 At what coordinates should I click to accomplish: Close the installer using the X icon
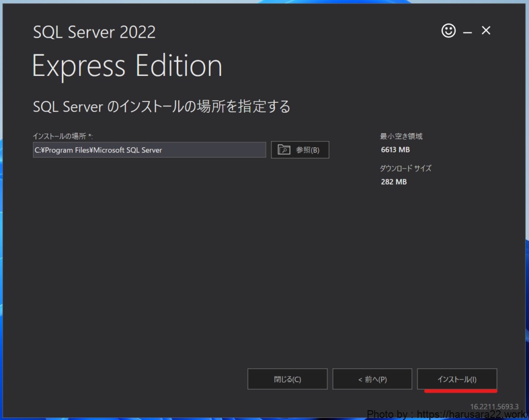tap(486, 31)
